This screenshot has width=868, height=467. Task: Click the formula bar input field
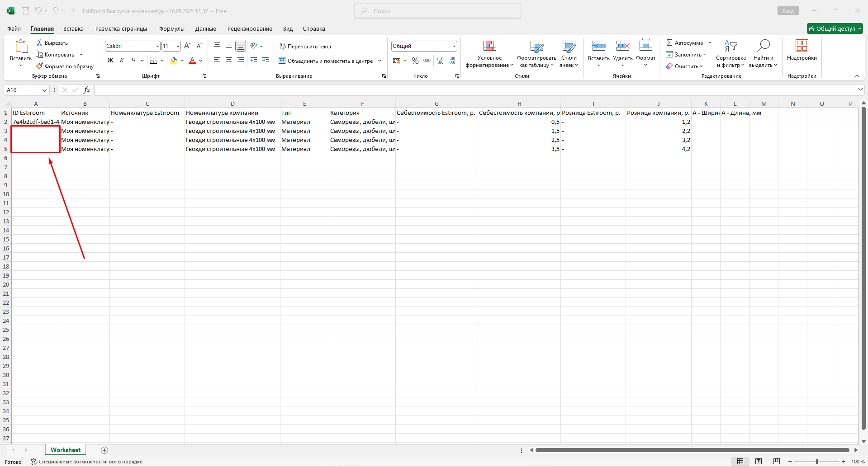pyautogui.click(x=475, y=90)
